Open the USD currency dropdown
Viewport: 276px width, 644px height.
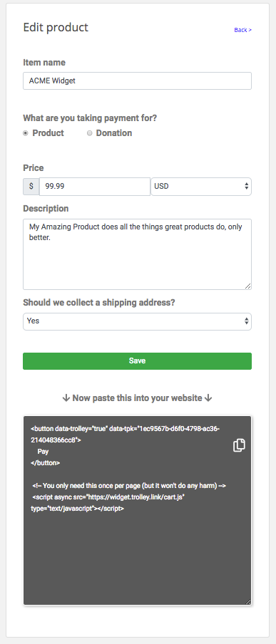pyautogui.click(x=201, y=186)
